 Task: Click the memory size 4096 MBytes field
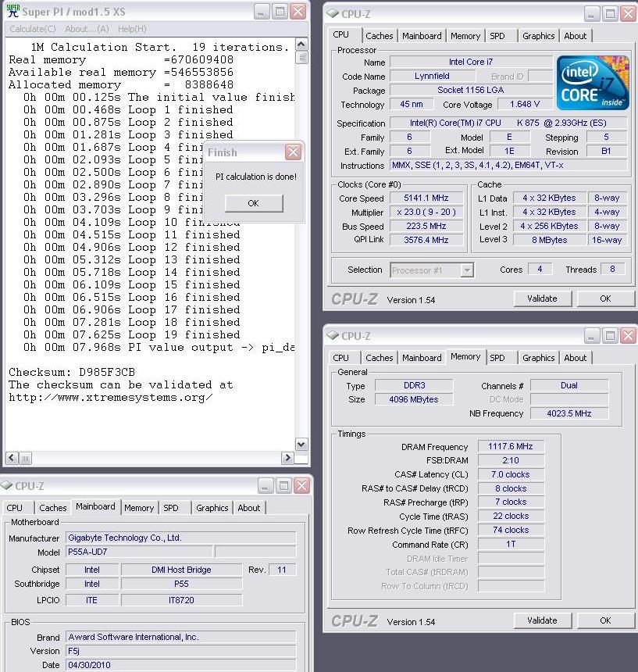[x=414, y=399]
